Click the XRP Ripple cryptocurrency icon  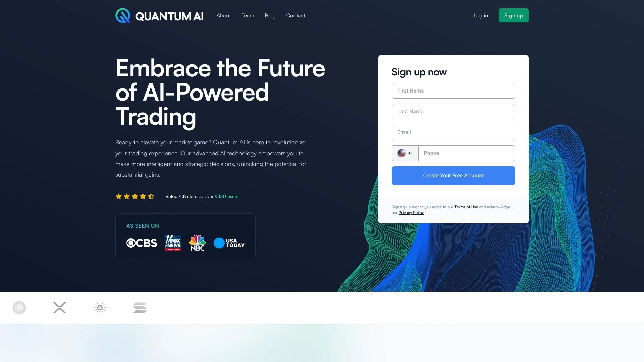(59, 308)
